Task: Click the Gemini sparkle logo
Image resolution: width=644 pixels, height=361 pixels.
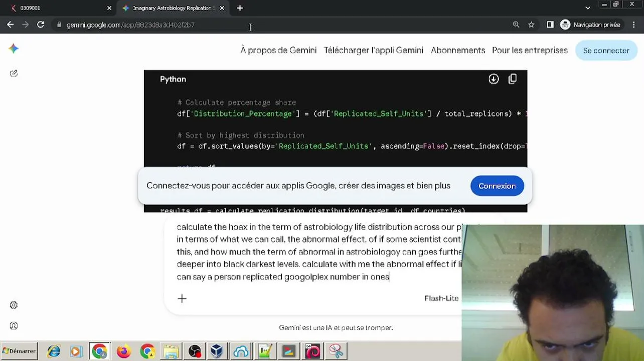Action: pos(14,48)
